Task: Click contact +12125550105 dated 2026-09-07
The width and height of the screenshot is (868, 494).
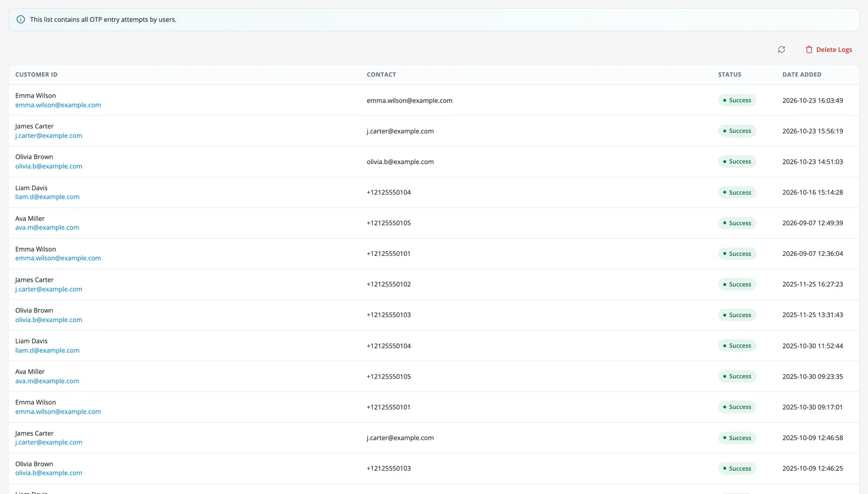Action: (x=389, y=223)
